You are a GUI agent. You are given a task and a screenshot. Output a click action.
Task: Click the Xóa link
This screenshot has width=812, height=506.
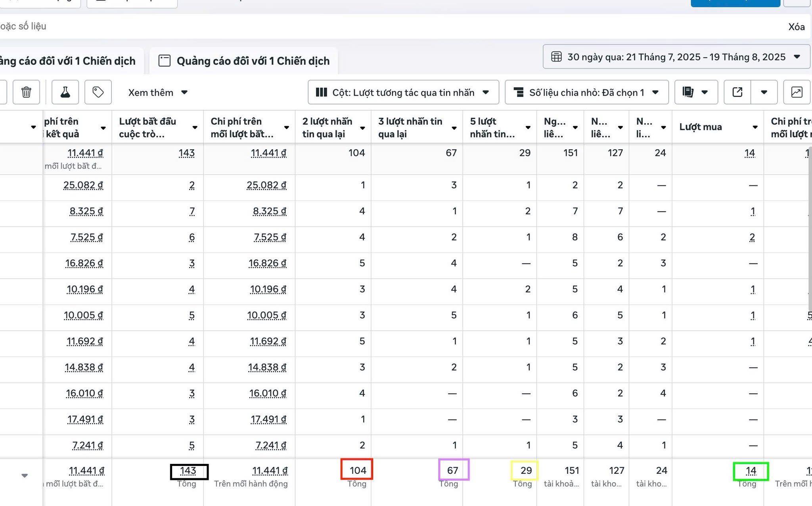(796, 27)
